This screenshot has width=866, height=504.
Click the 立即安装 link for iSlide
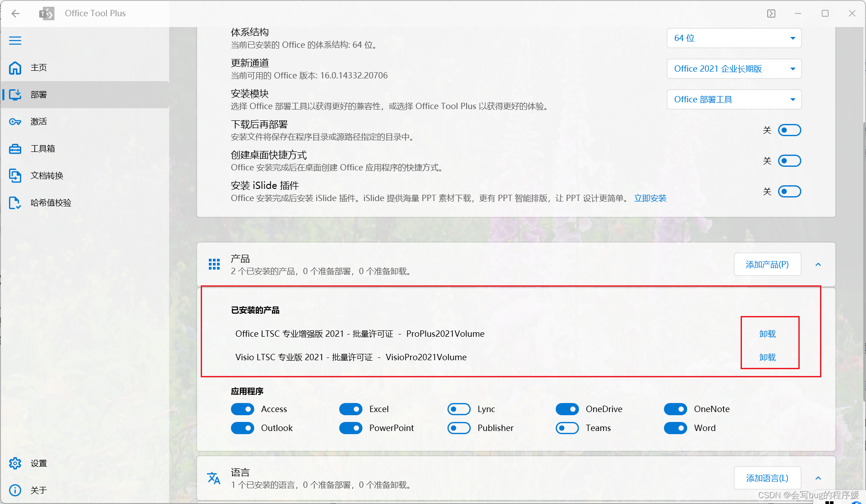coord(650,198)
